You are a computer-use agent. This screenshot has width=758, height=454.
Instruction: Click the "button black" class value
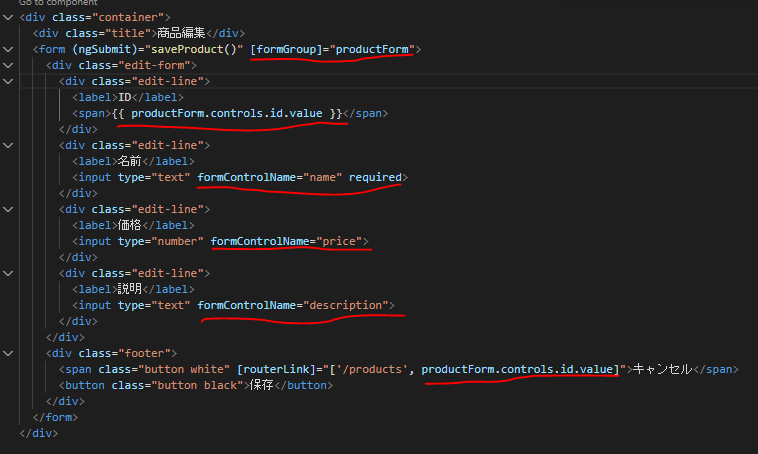(x=197, y=385)
